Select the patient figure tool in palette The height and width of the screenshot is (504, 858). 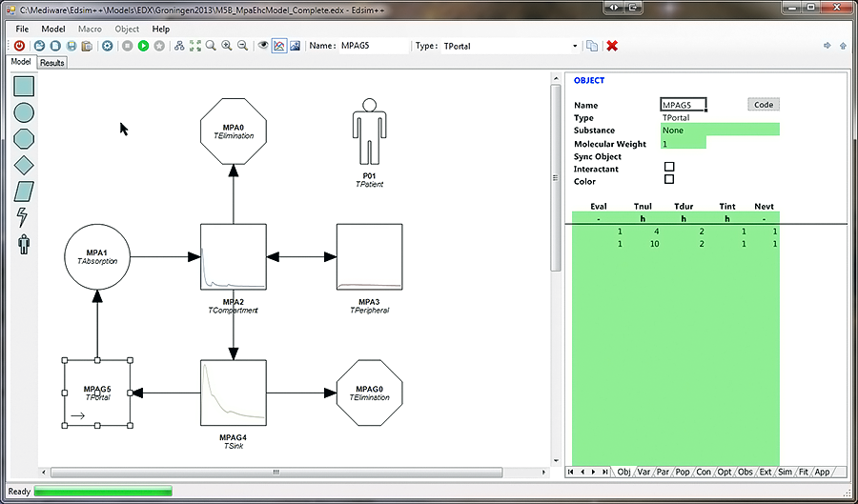click(x=24, y=244)
